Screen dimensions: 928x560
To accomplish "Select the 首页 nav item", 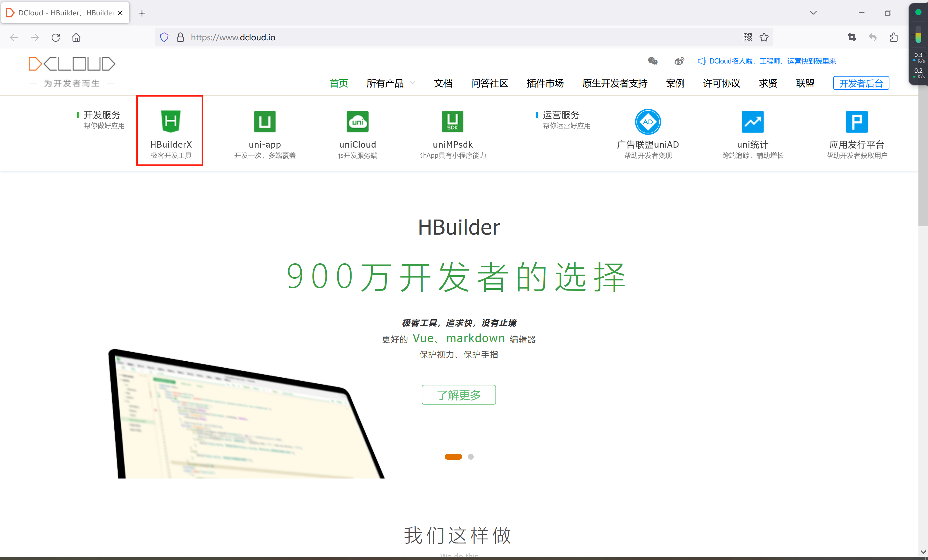I will click(339, 83).
